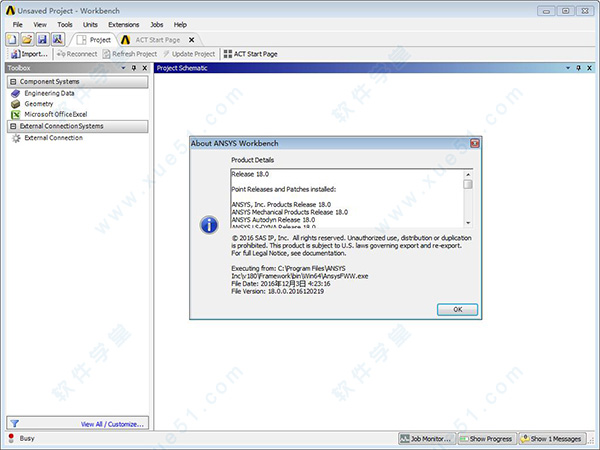Close the ACT Start Page tab

[191, 40]
